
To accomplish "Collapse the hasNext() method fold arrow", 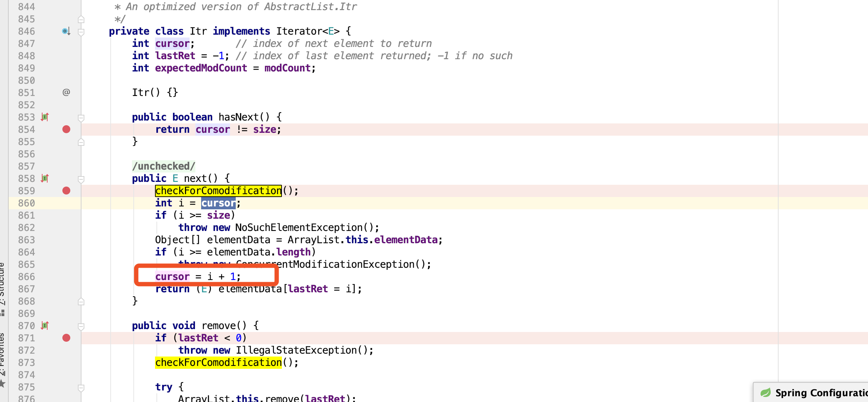I will click(81, 118).
